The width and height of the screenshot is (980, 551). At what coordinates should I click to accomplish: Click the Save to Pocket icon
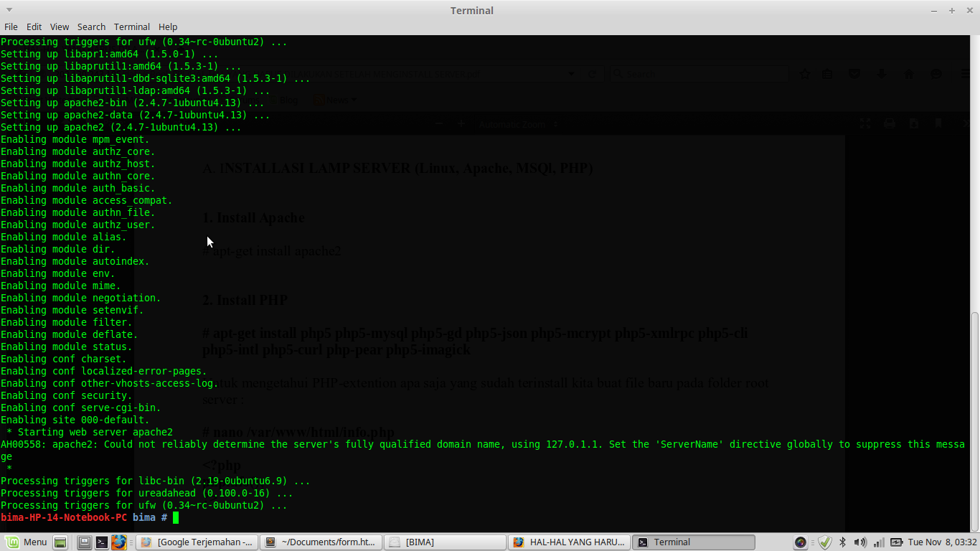tap(854, 74)
